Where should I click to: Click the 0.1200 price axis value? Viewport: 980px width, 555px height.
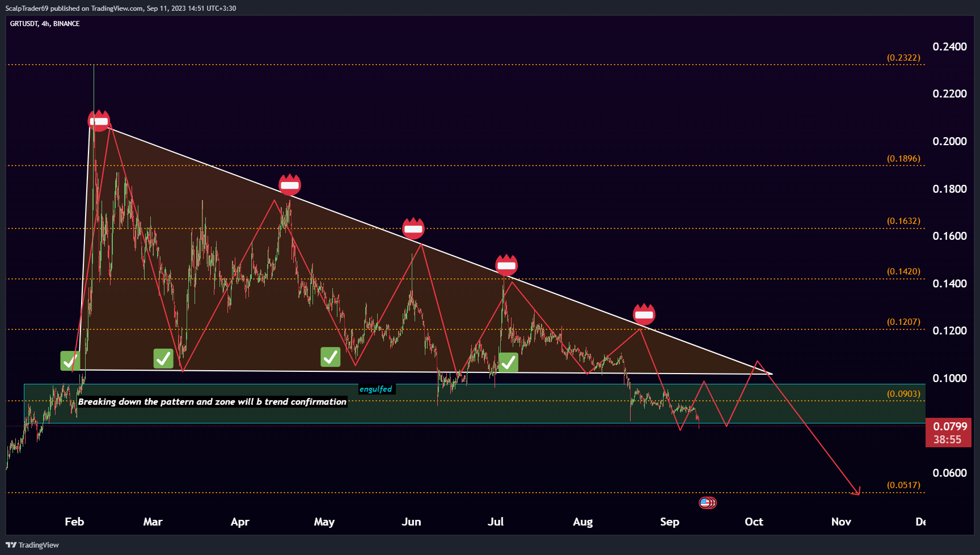(x=950, y=331)
